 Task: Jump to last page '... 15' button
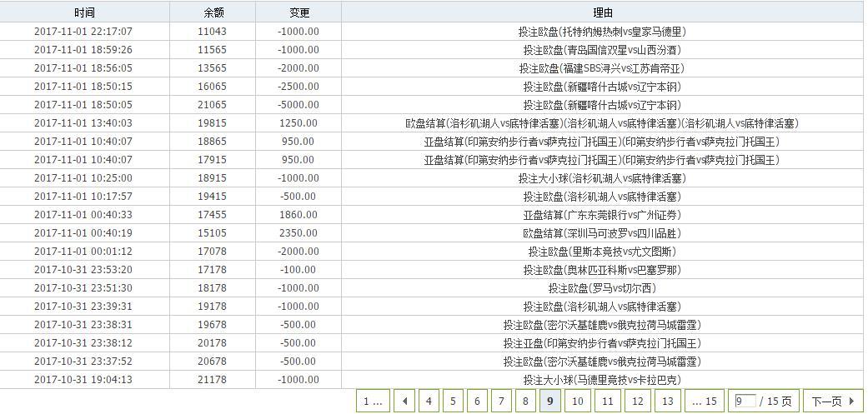pos(704,401)
